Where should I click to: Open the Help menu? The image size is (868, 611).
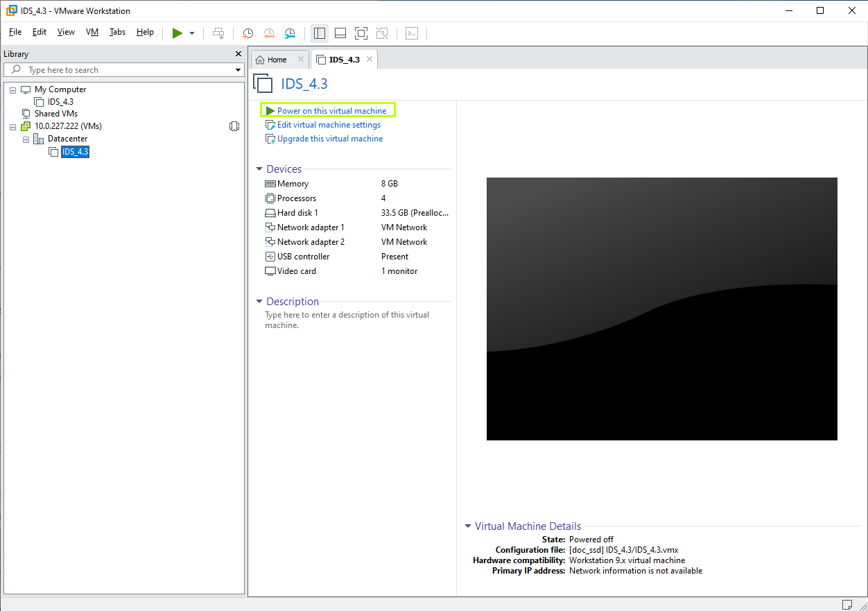[x=145, y=32]
